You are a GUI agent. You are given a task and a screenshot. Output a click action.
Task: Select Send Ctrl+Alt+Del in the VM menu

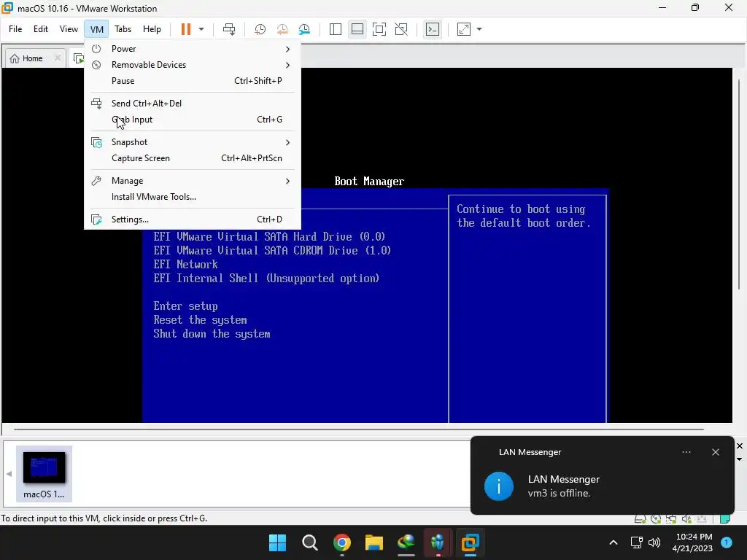pyautogui.click(x=193, y=104)
